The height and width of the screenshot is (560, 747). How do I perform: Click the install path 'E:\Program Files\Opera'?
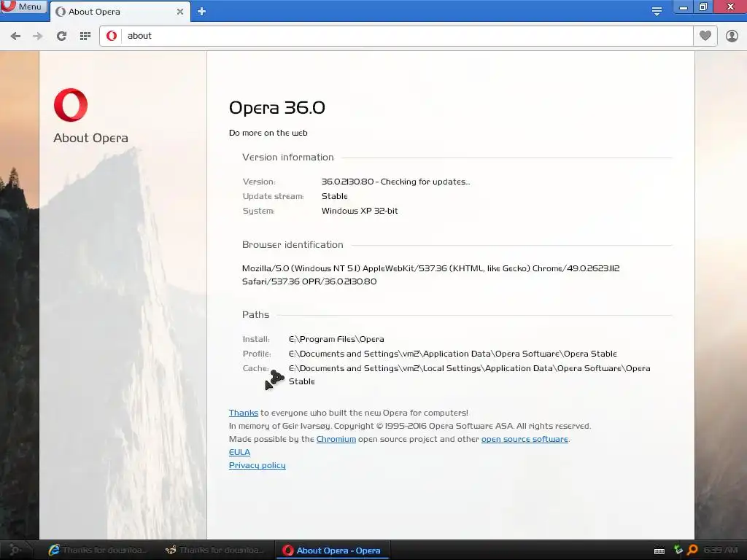[x=336, y=339]
